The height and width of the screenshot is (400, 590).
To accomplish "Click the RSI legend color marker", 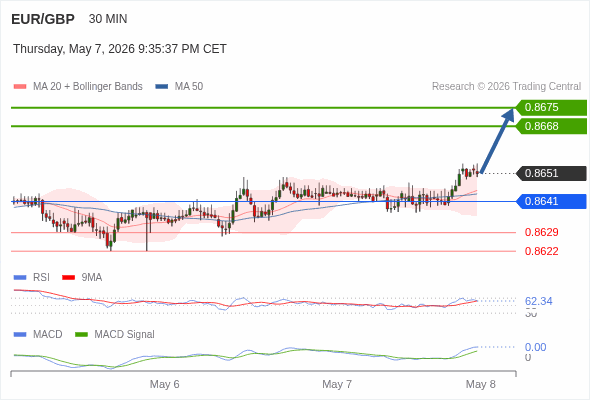I will click(x=20, y=278).
